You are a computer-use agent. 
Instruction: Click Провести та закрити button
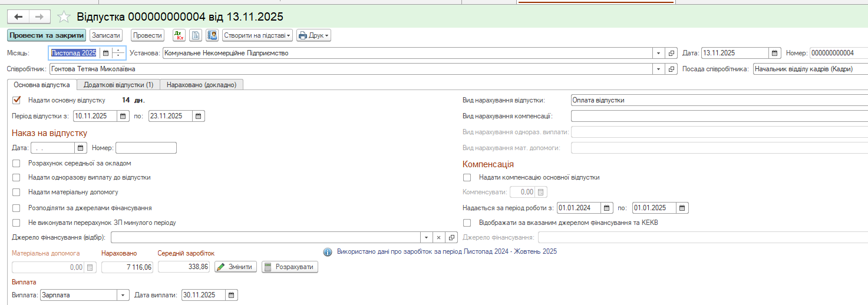coord(47,35)
